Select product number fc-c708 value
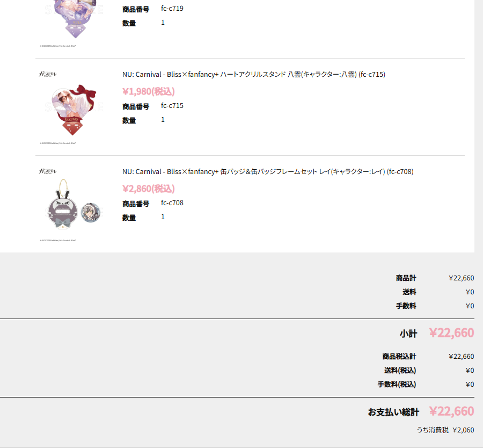Screen dimensions: 483x448 (172, 203)
